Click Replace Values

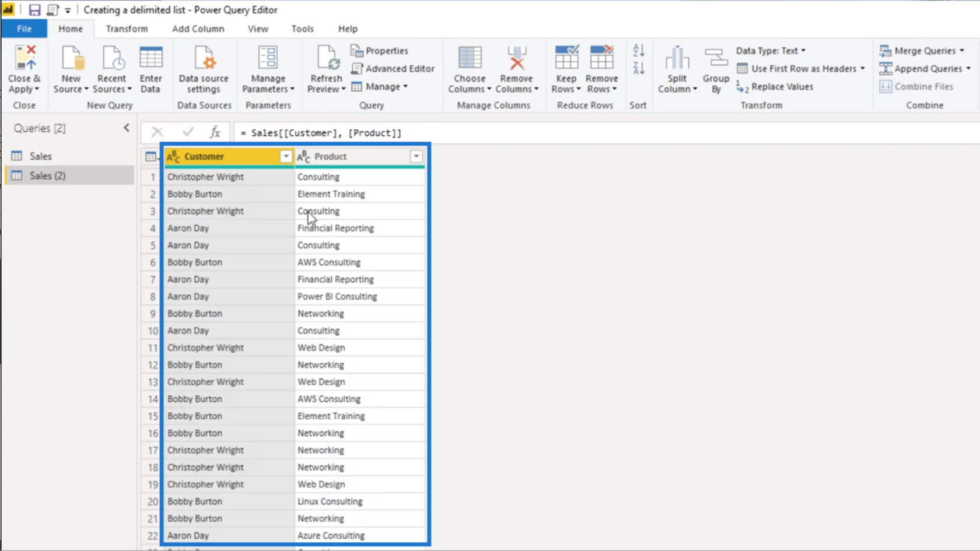point(775,87)
